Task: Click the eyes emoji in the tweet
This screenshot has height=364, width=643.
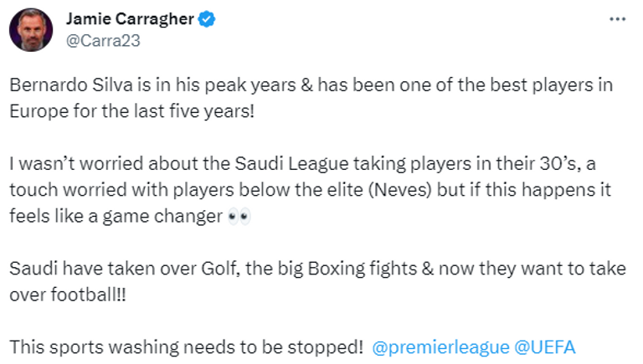Action: click(239, 217)
